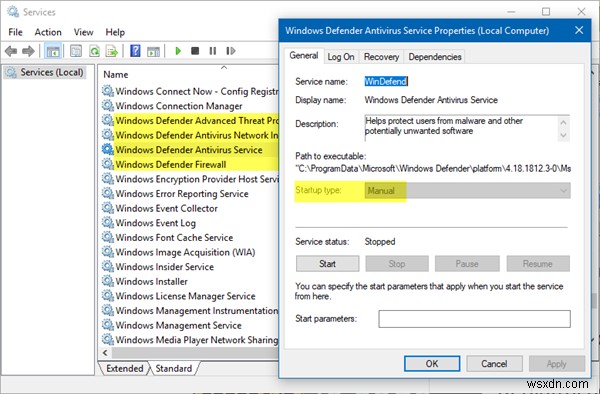
Task: Click the greyed Pause button
Action: pos(467,264)
